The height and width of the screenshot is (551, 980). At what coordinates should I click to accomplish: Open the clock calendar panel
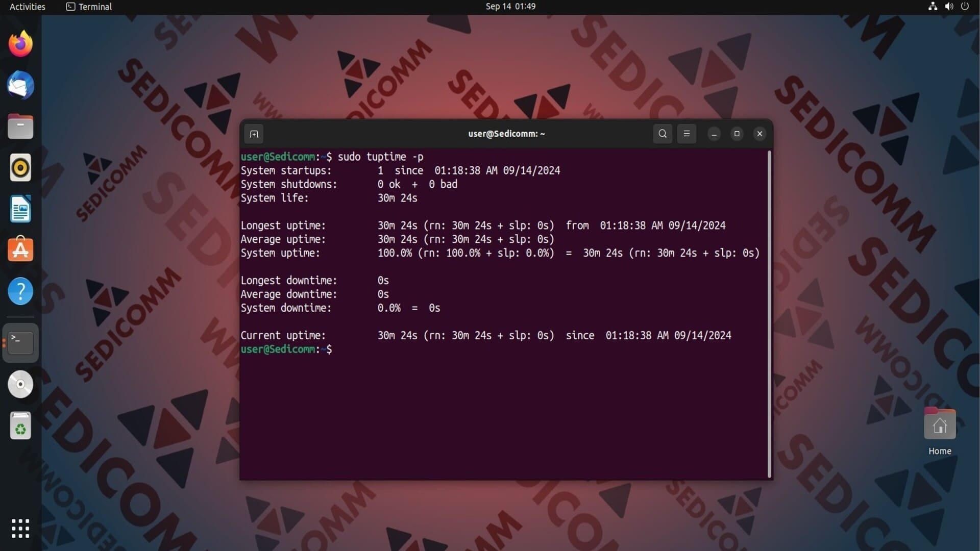510,7
